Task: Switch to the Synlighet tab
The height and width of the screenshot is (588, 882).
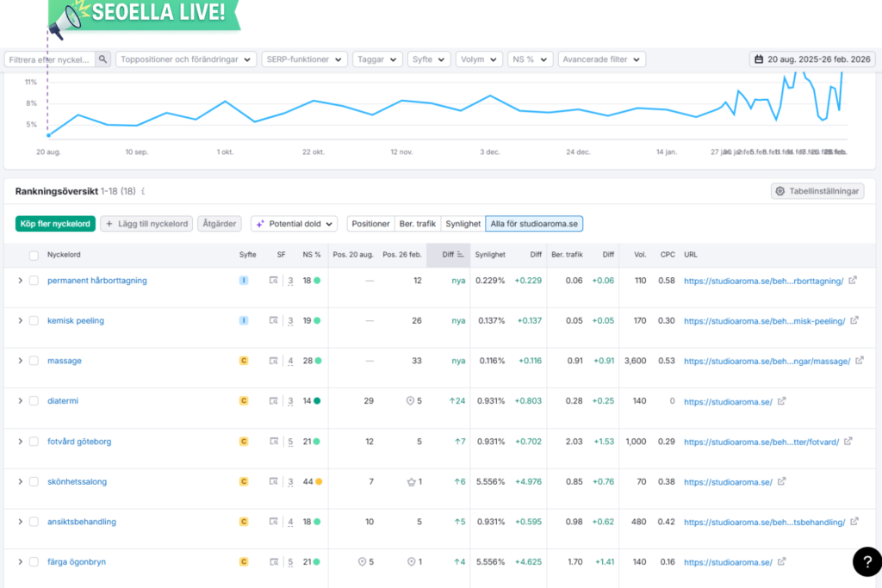Action: coord(463,224)
